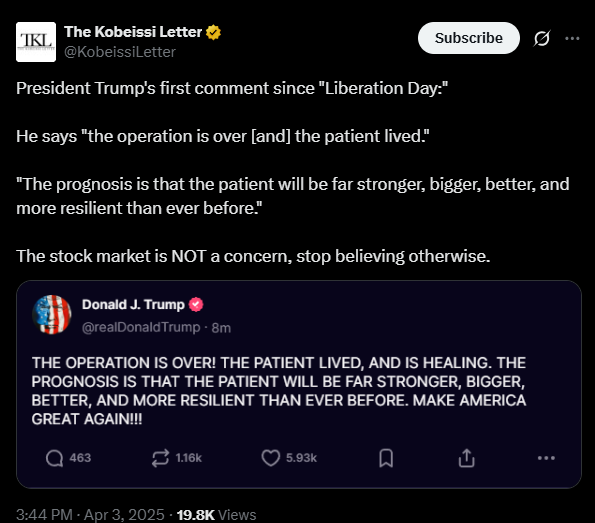This screenshot has height=523, width=595.
Task: Open the quoted post's ALL CAPS text body
Action: 279,391
